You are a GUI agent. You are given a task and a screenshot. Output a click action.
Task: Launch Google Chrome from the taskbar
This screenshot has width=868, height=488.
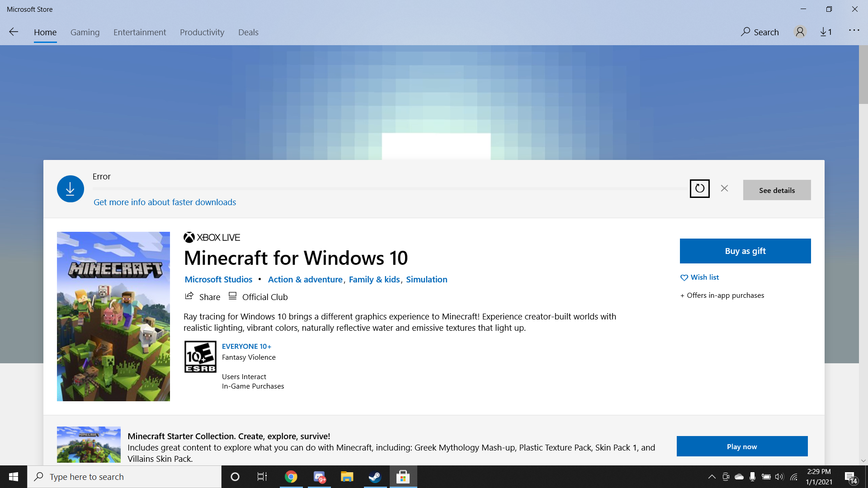(x=291, y=477)
